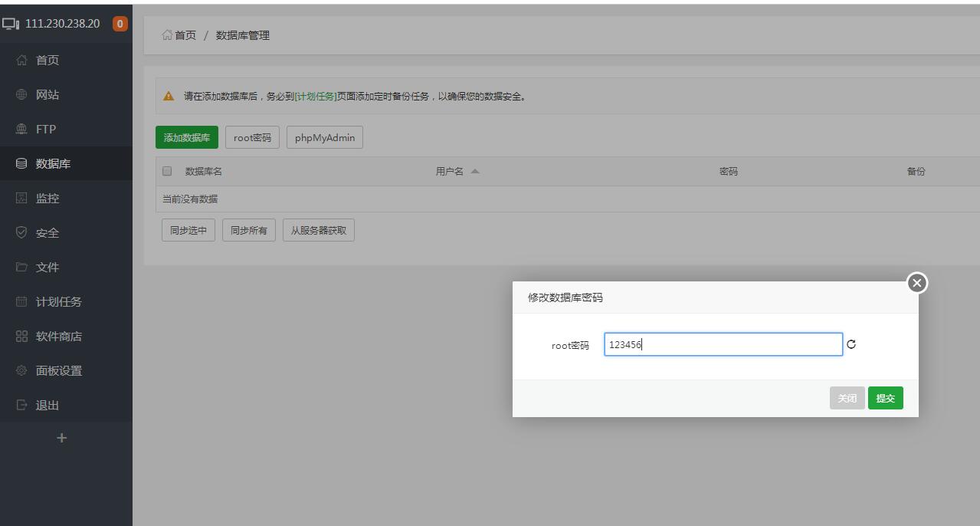Close the dialog with the X icon

(916, 284)
